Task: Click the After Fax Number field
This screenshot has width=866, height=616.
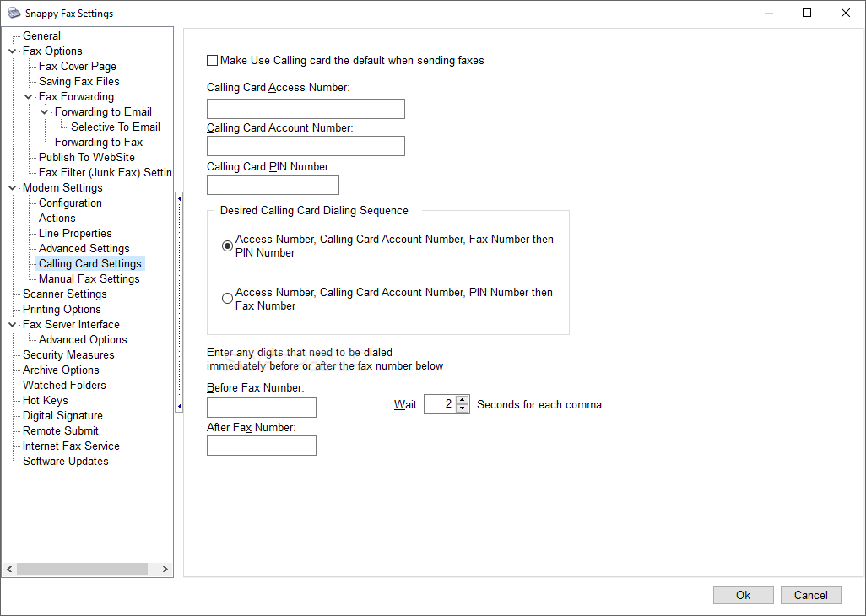Action: coord(262,446)
